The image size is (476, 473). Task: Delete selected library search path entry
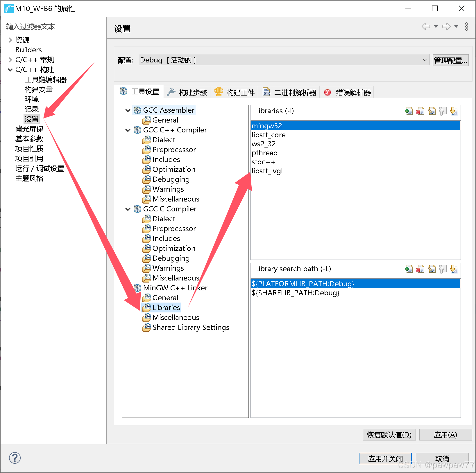pyautogui.click(x=420, y=269)
